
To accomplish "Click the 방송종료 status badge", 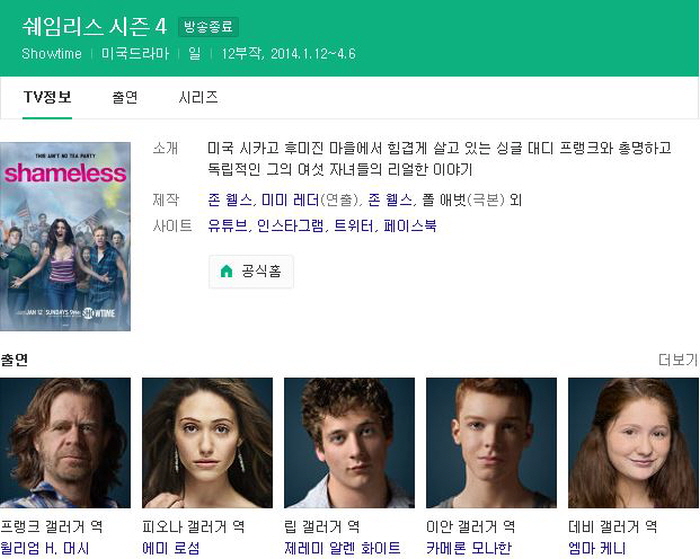I will pyautogui.click(x=208, y=27).
